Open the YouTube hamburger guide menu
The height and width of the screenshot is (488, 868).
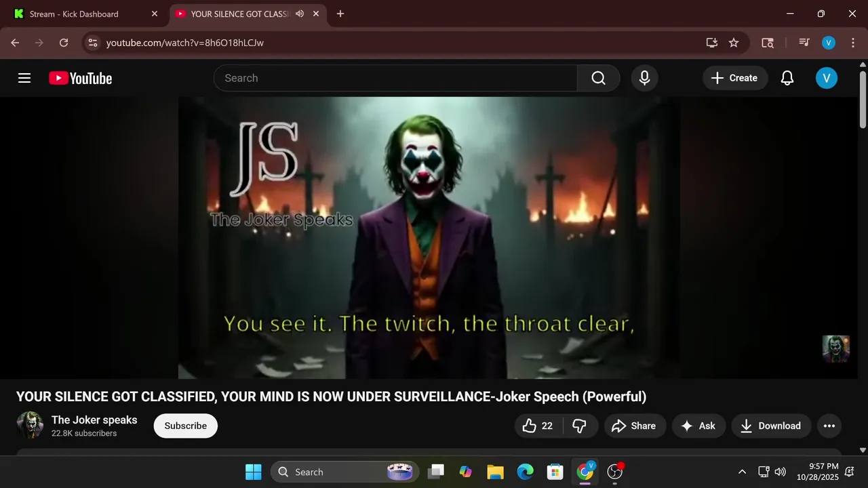click(x=24, y=78)
